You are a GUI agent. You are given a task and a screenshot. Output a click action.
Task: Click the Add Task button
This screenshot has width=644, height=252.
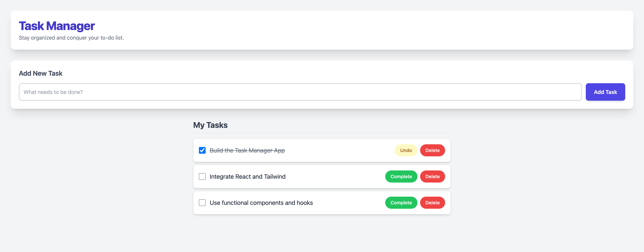pyautogui.click(x=605, y=92)
